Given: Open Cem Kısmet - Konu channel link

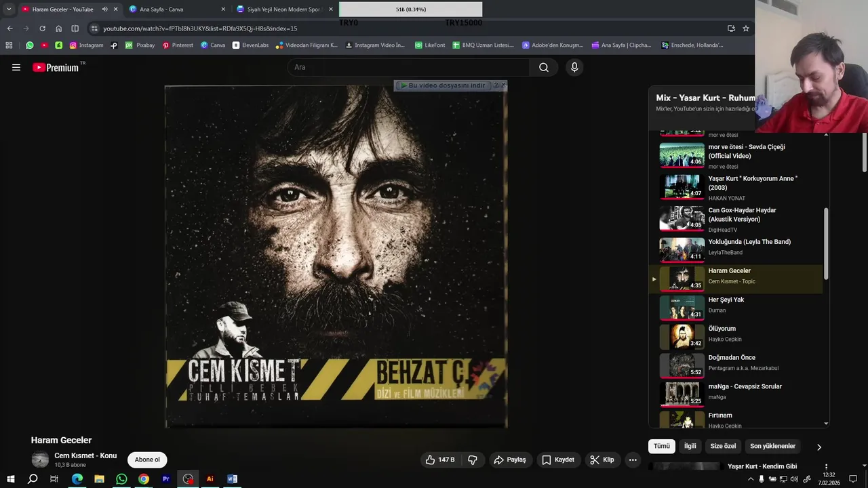Looking at the screenshot, I should coord(85,455).
